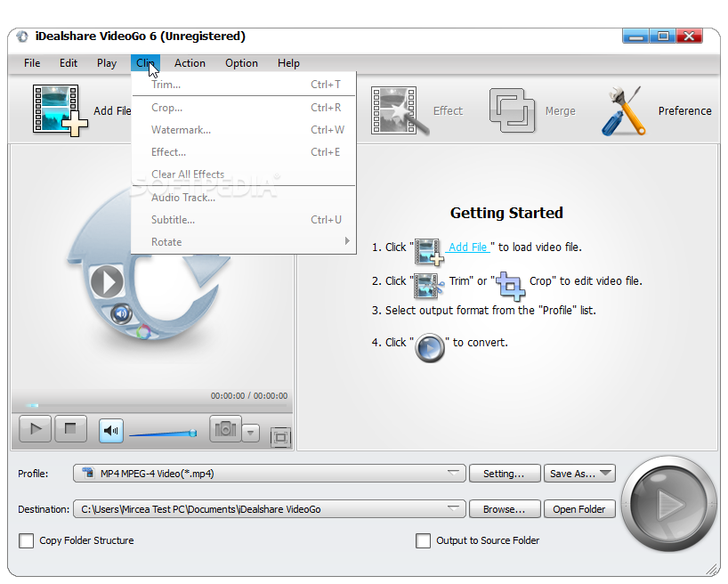The width and height of the screenshot is (728, 584).
Task: Open the Play menu
Action: tap(106, 63)
